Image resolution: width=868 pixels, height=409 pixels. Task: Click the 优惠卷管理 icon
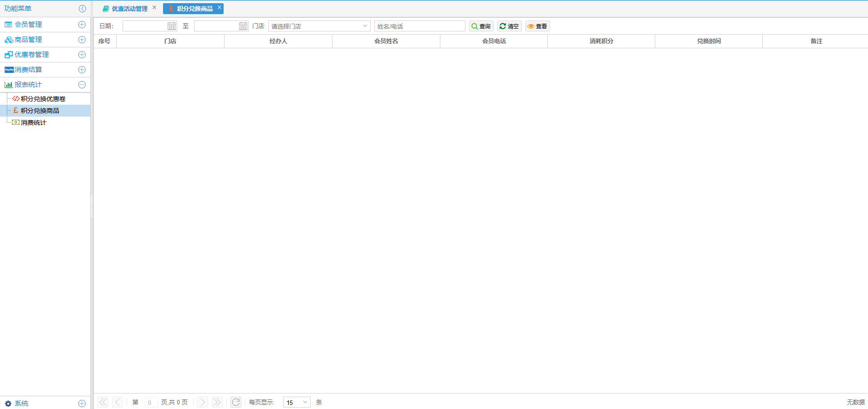pos(9,55)
